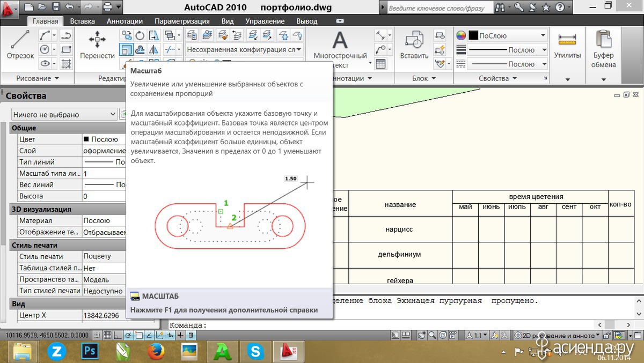Viewport: 644px width, 363px height.
Task: Toggle grid display in status bar
Action: (x=108, y=335)
